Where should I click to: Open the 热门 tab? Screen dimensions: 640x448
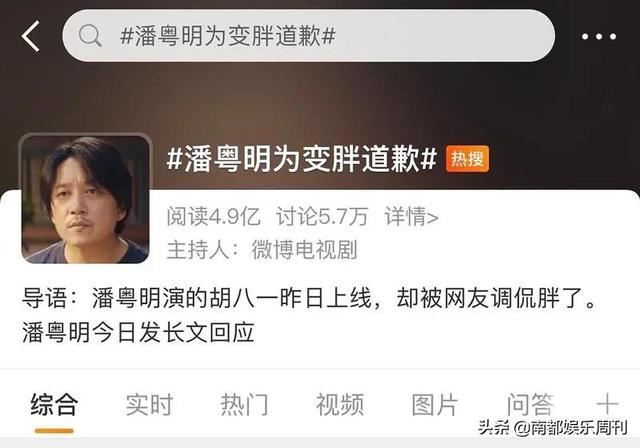pyautogui.click(x=244, y=404)
